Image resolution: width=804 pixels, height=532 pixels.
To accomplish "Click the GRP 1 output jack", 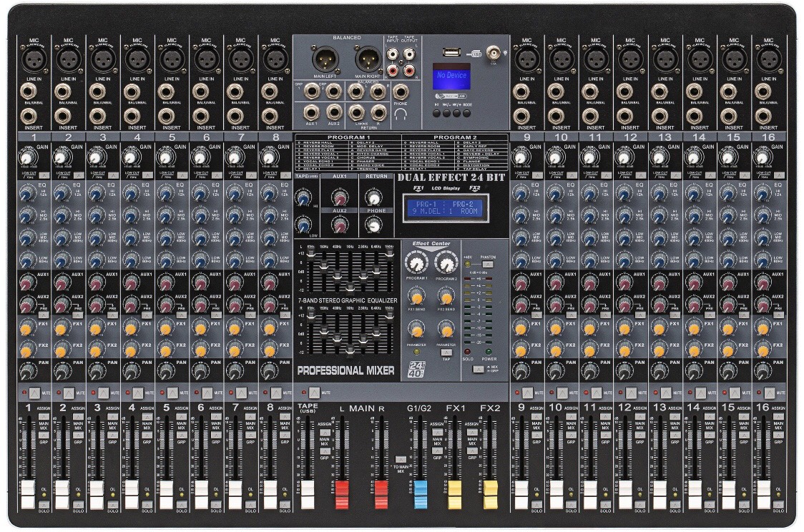I will pos(311,92).
